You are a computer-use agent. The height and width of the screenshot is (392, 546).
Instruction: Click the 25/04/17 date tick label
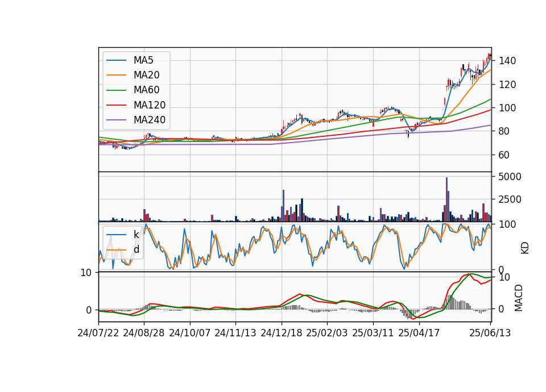pos(419,333)
